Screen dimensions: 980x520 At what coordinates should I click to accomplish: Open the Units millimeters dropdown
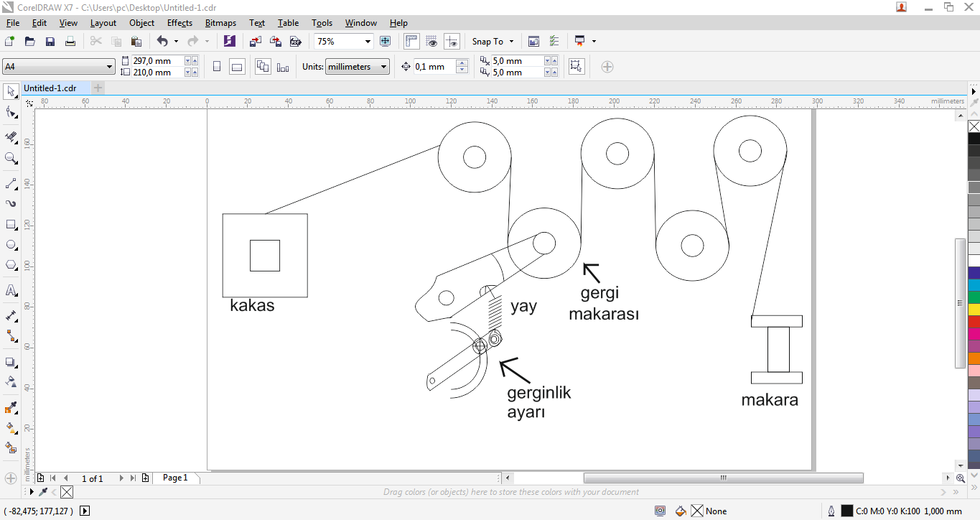(x=384, y=67)
